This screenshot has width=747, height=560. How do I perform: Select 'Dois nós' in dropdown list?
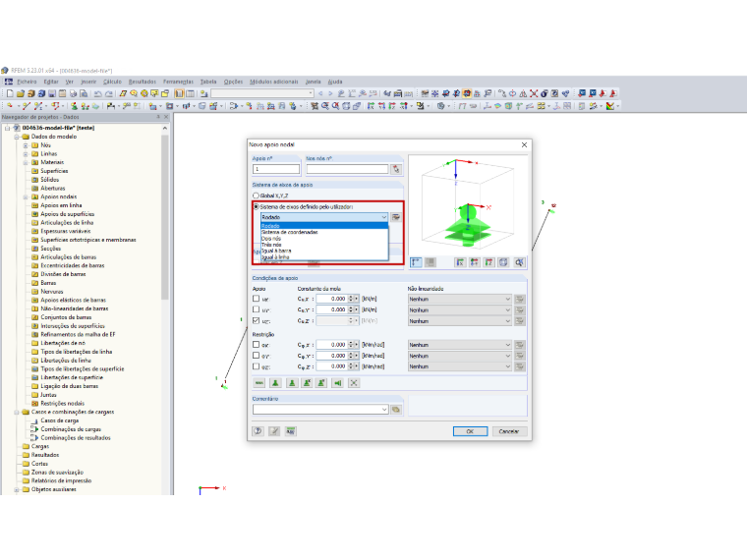324,239
